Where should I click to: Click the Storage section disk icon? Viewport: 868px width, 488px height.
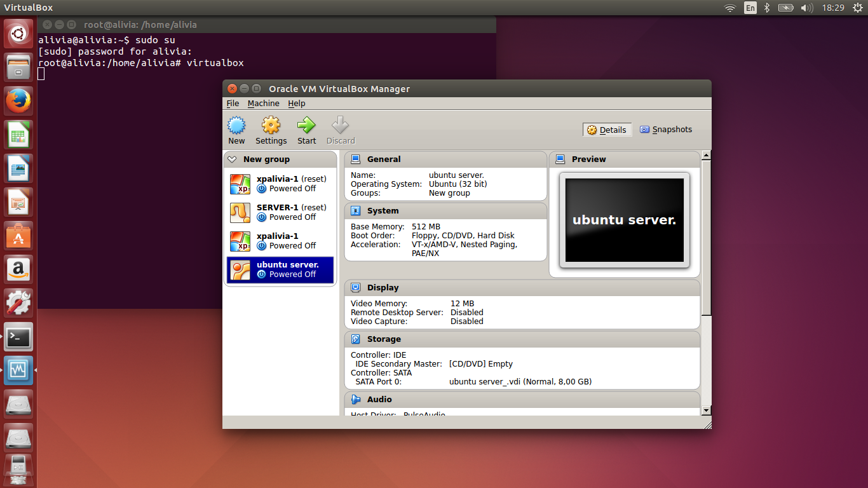pyautogui.click(x=356, y=339)
